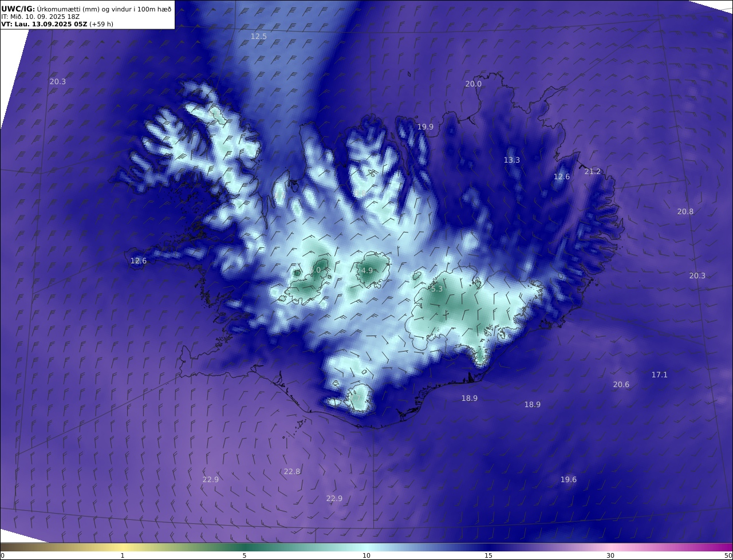Screen dimensions: 733x560
Task: Select the 'IT: Mið. 10. 09. 2025 18Z' line
Action: click(x=40, y=17)
